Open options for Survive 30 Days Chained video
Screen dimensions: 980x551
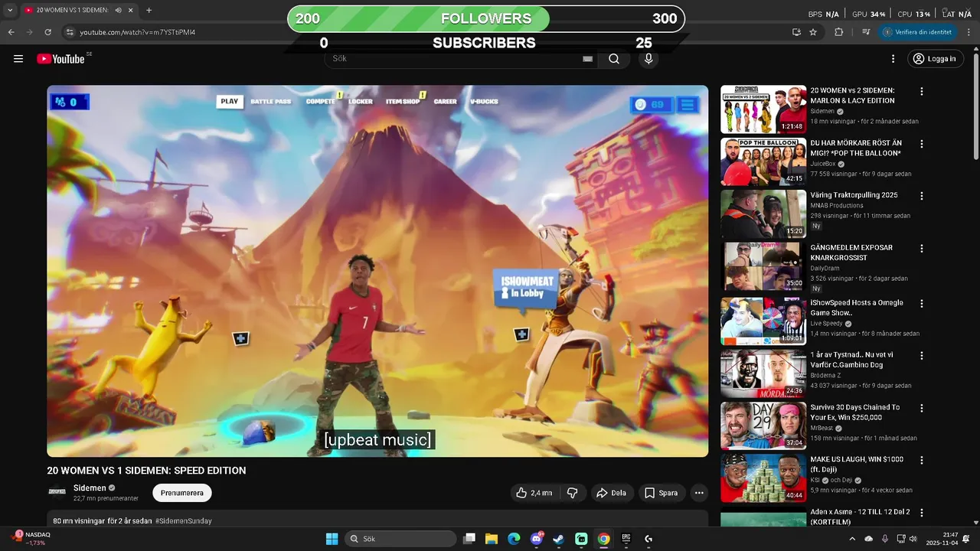(x=922, y=408)
